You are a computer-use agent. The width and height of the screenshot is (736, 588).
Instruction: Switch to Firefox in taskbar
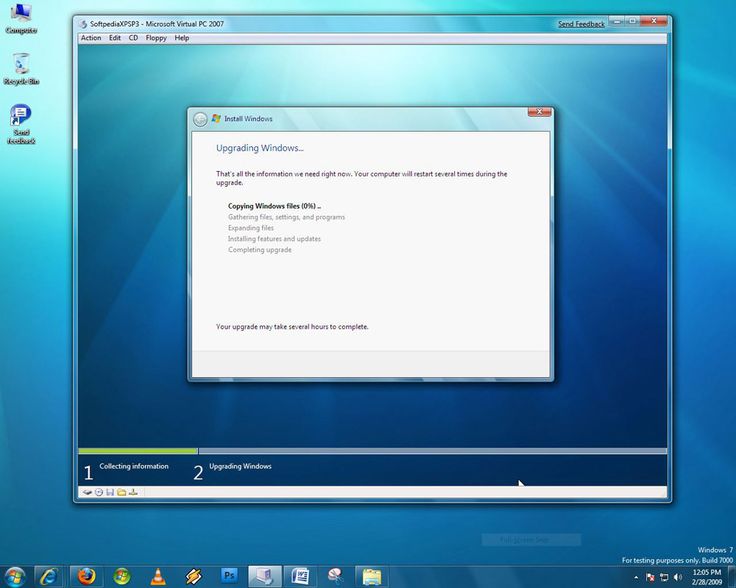pyautogui.click(x=86, y=576)
